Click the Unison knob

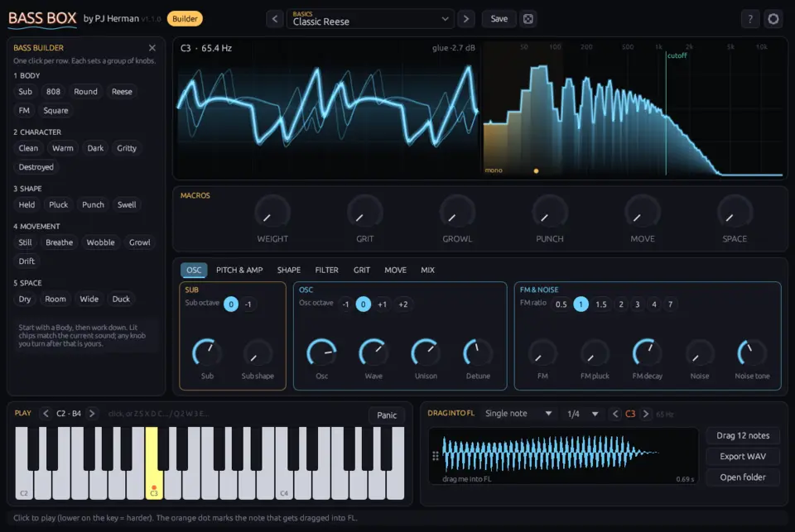[426, 352]
